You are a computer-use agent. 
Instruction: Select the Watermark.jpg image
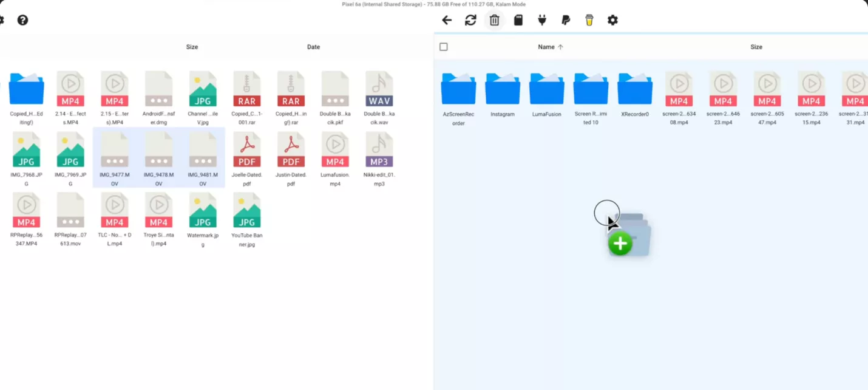[x=203, y=221]
